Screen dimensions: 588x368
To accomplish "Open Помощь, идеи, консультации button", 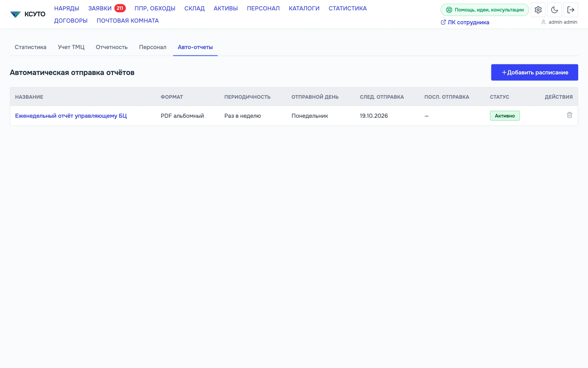I will 485,10.
